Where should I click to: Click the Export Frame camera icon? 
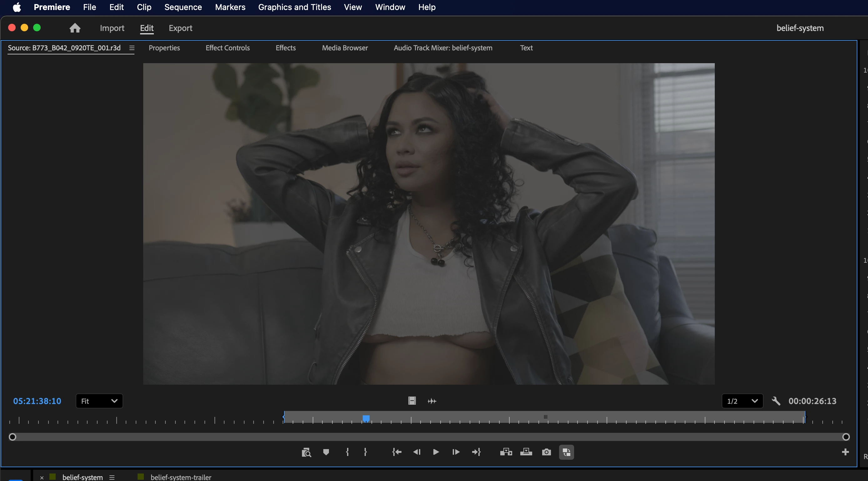(546, 452)
